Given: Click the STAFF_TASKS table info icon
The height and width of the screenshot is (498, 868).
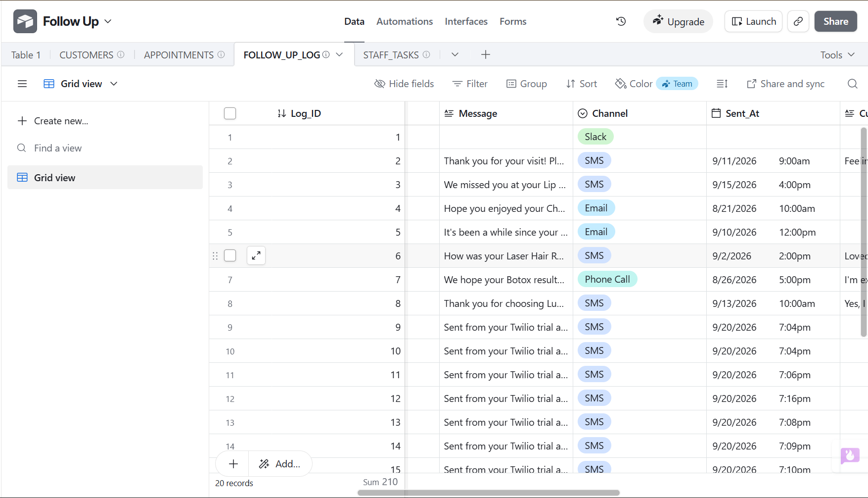Looking at the screenshot, I should [x=426, y=54].
